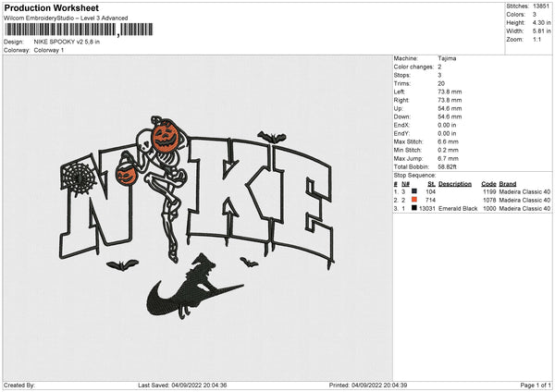Click the Stitches value '13851'

(541, 6)
